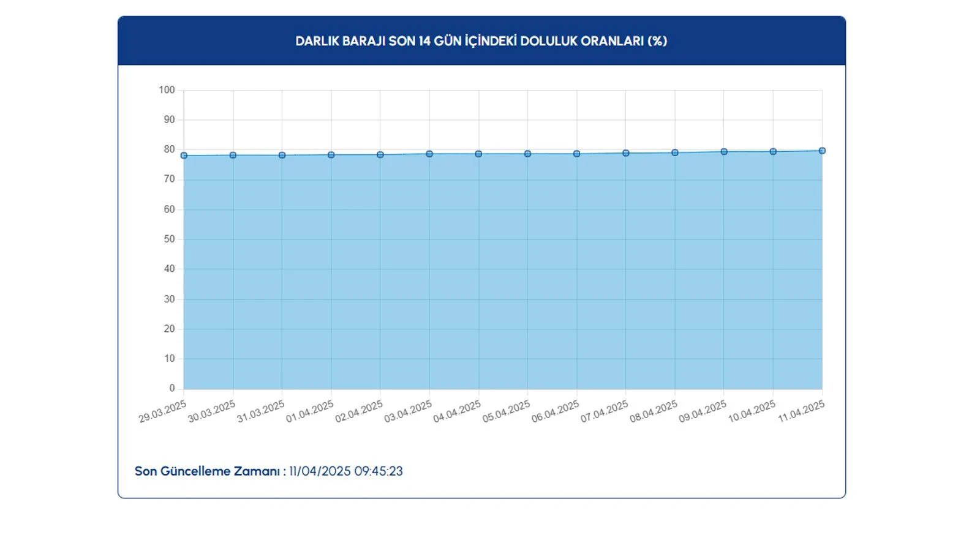Image resolution: width=980 pixels, height=551 pixels.
Task: Click the 02.04.2025 chart data point
Action: (x=380, y=154)
